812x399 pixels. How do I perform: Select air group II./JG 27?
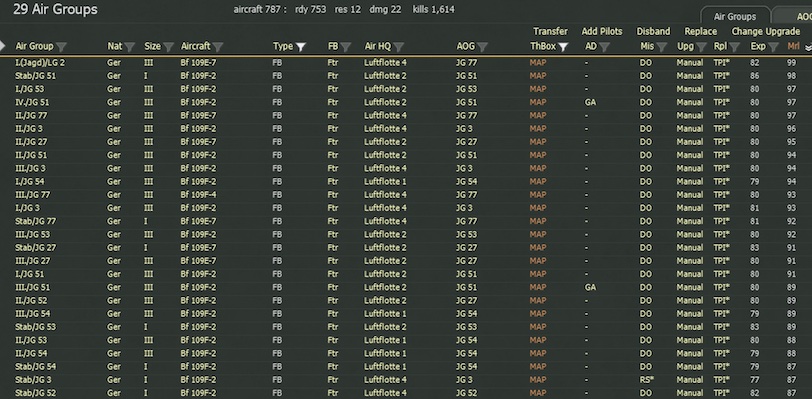tap(32, 142)
